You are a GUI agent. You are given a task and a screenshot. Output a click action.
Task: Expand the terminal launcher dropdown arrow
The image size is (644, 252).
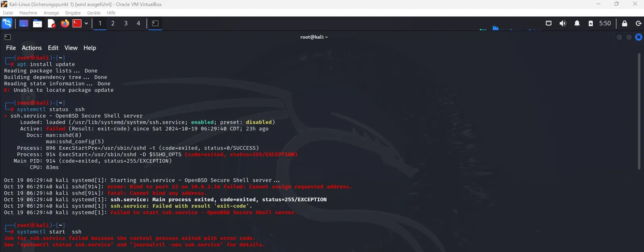pos(86,23)
